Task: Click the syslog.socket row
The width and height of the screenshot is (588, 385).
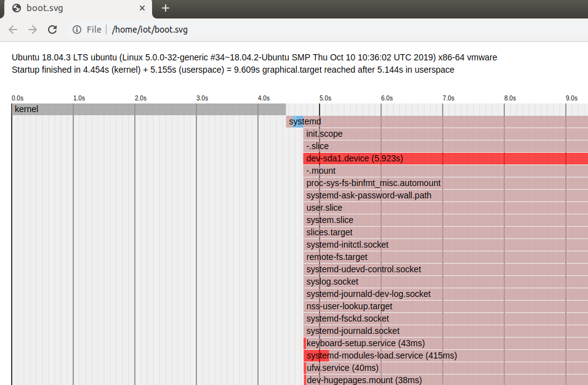Action: pyautogui.click(x=446, y=282)
